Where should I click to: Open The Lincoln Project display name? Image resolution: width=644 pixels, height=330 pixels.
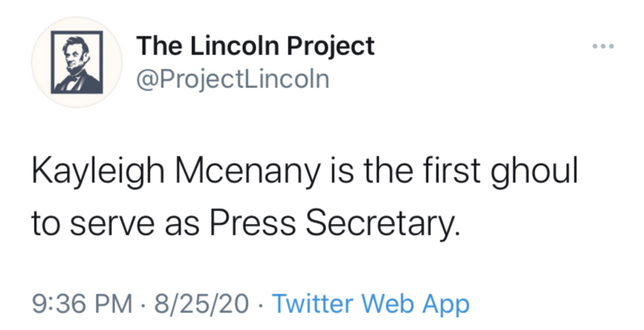[255, 46]
